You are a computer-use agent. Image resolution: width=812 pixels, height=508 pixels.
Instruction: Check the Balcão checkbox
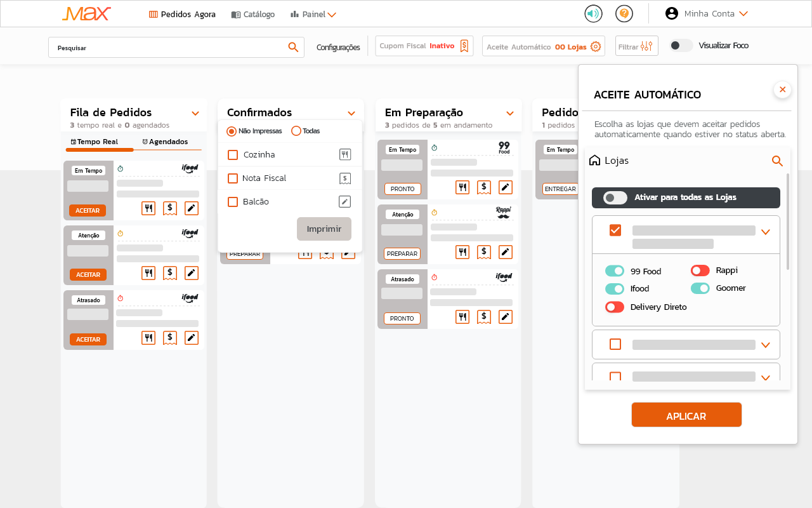click(233, 202)
